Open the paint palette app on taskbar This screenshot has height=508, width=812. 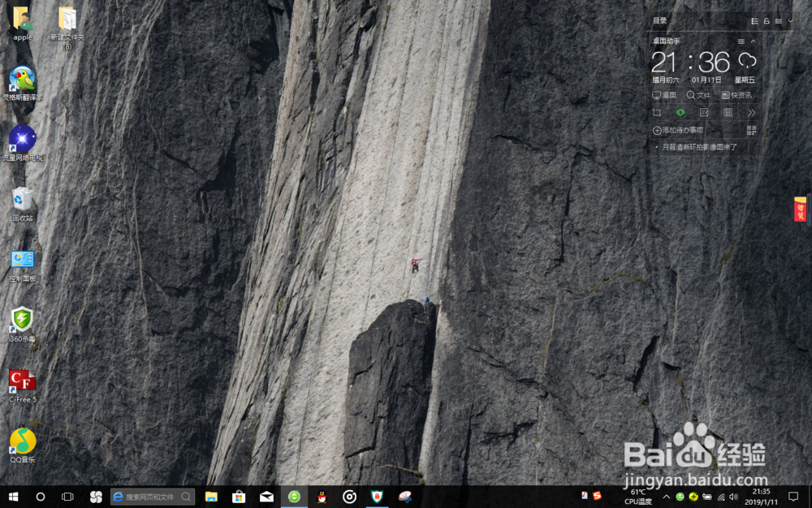tap(405, 497)
